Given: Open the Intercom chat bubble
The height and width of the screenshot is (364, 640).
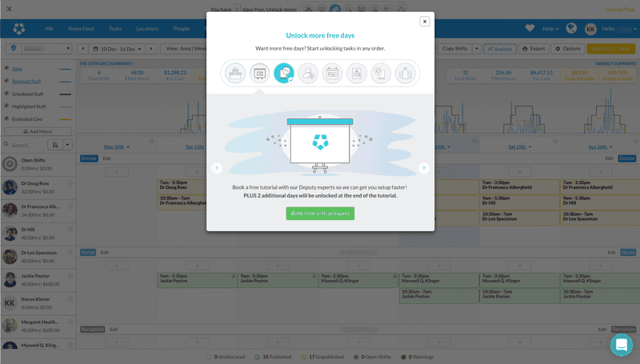Looking at the screenshot, I should 622,345.
